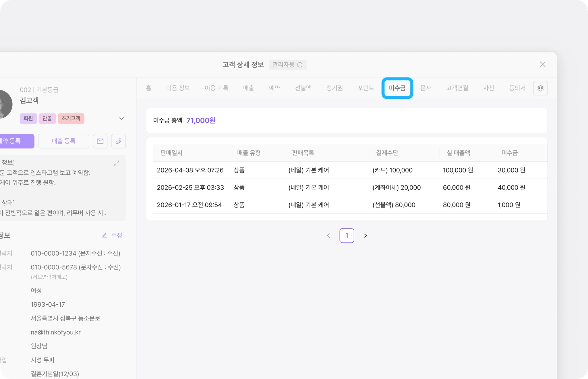Close the customer detail dialog

pos(542,64)
